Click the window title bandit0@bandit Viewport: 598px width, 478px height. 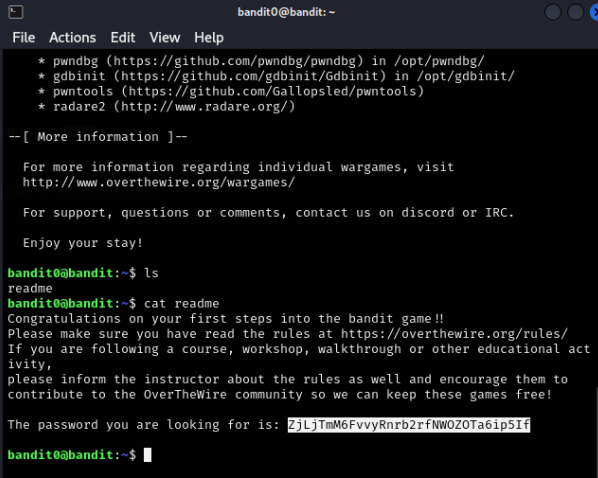[286, 12]
